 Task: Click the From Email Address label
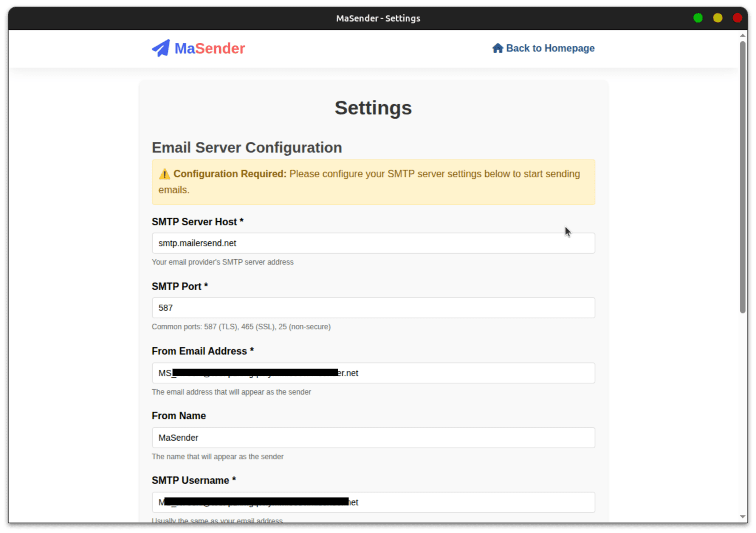(203, 351)
